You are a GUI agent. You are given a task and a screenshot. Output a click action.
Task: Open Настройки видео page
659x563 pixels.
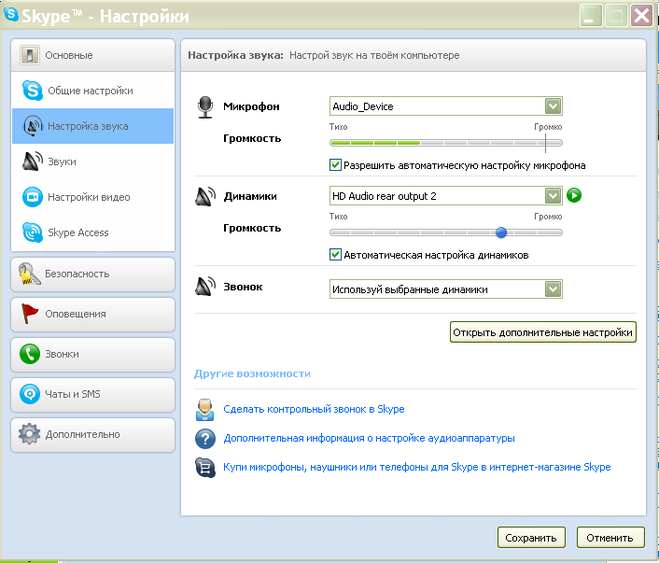pos(93,197)
